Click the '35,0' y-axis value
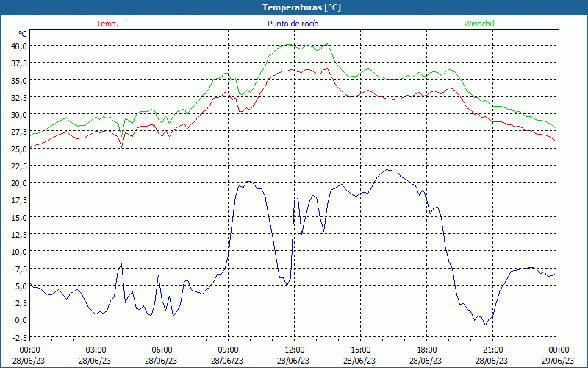Viewport: 588px width, 368px height. [x=20, y=81]
